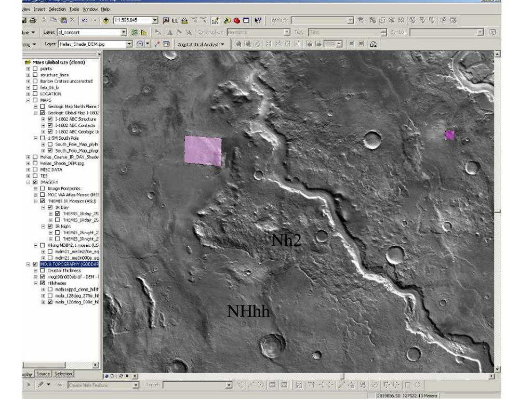
Task: Switch to the Selection tab in table of contents
Action: (63, 374)
